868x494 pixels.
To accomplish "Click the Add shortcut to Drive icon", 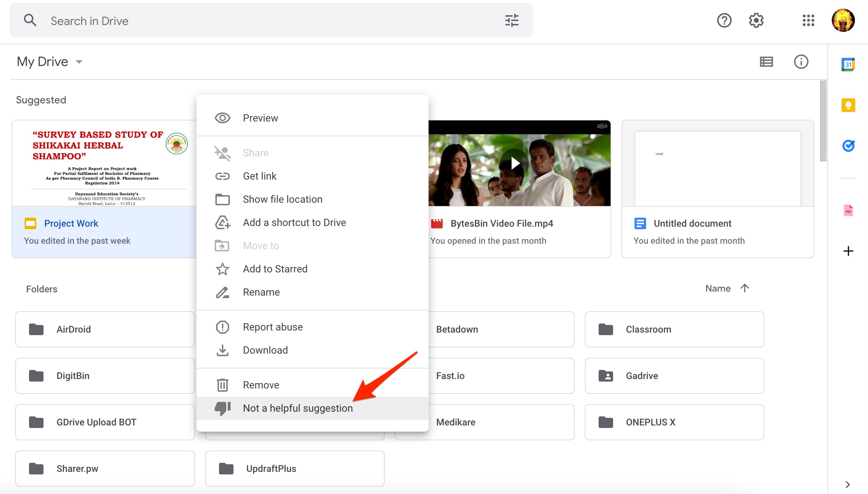I will tap(223, 222).
